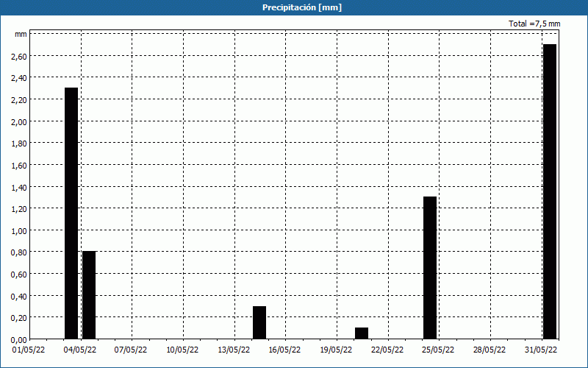Select the 1,30 mm bar near 24/05
The height and width of the screenshot is (368, 588).
pyautogui.click(x=430, y=268)
